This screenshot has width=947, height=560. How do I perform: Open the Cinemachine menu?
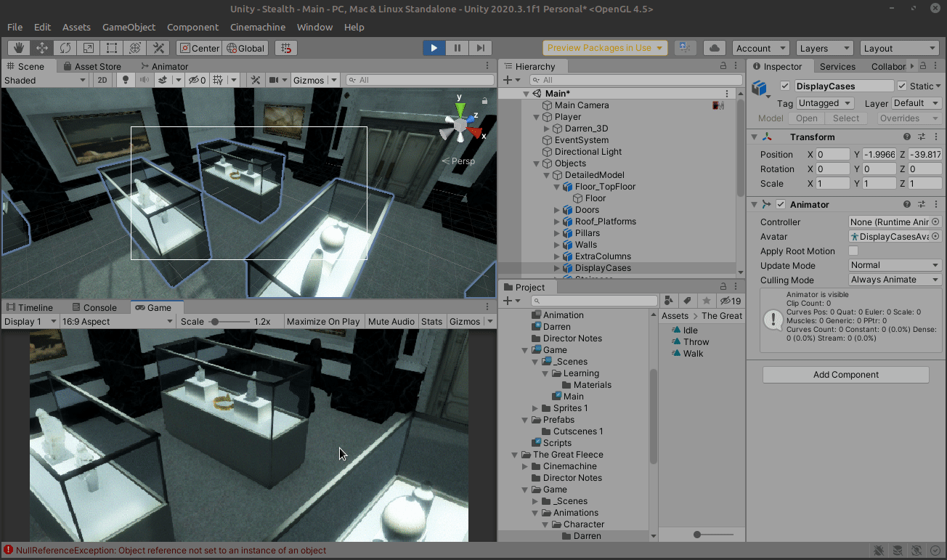pyautogui.click(x=257, y=27)
